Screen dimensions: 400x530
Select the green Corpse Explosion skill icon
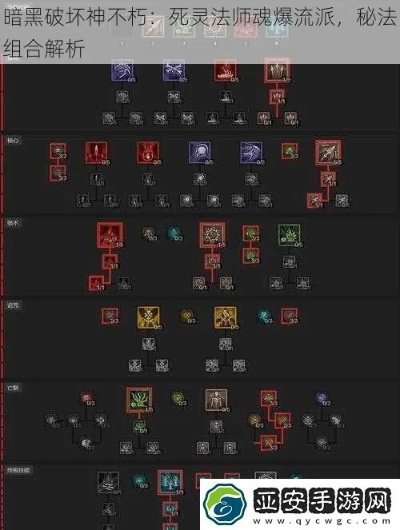point(289,235)
